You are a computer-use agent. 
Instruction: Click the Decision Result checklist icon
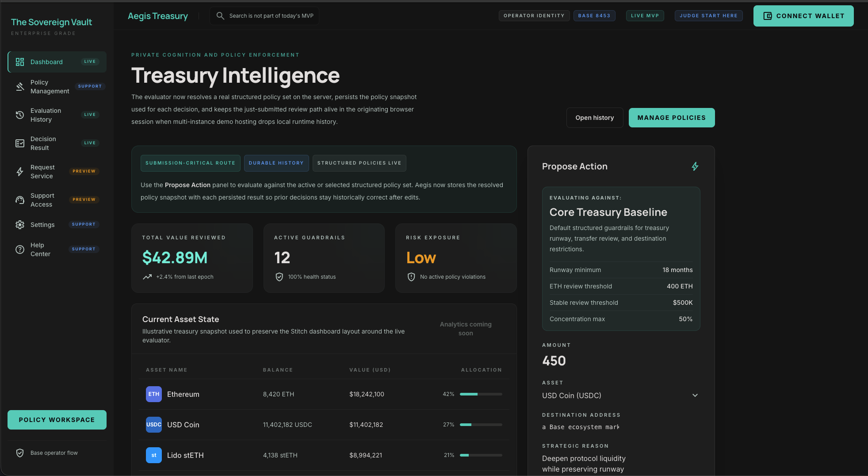tap(20, 143)
